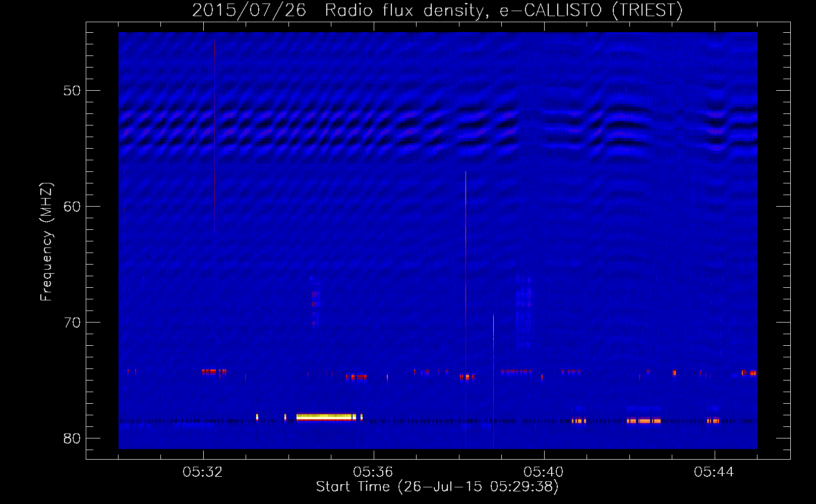816x504 pixels.
Task: Click the 70 frequency tick label
Action: coord(72,323)
